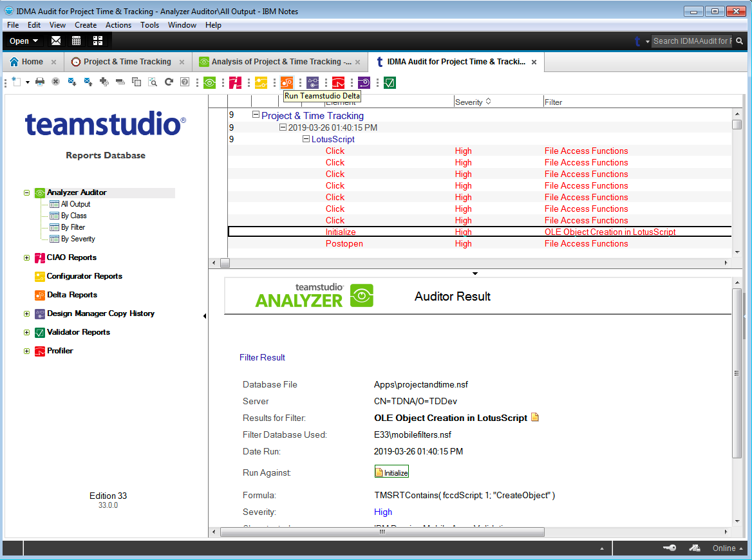Click the preview pane horizontal scrollbar thumb

click(382, 532)
